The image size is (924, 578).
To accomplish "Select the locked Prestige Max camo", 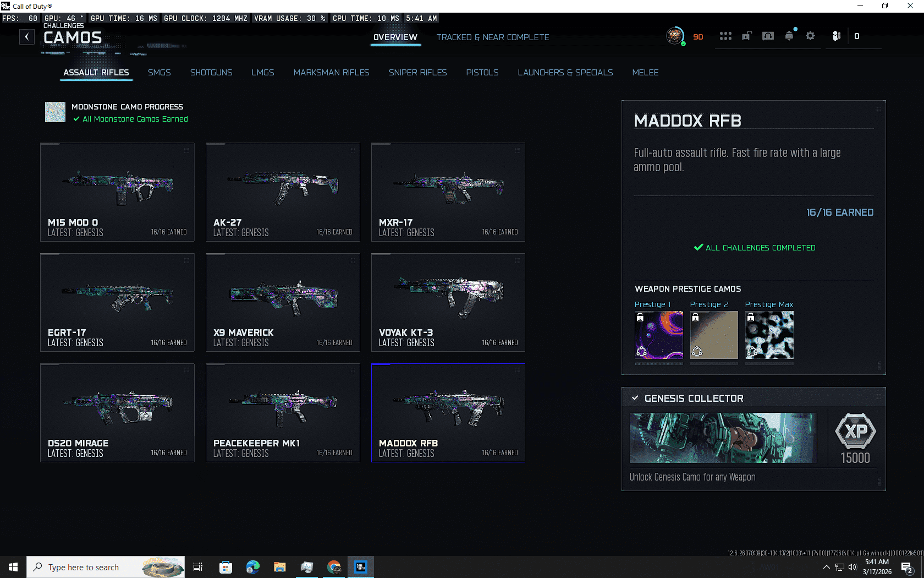I will (x=769, y=335).
